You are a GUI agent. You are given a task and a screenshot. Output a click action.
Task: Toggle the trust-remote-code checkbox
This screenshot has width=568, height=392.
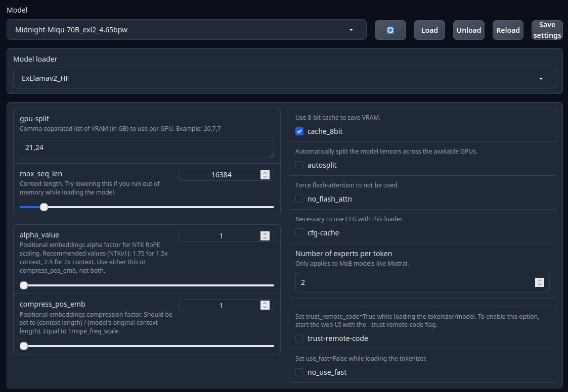(299, 338)
